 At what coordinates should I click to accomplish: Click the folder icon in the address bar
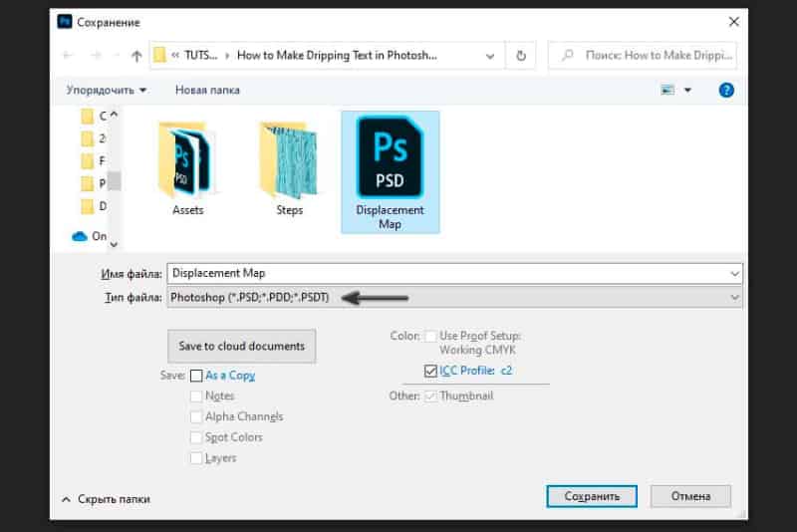click(x=159, y=55)
